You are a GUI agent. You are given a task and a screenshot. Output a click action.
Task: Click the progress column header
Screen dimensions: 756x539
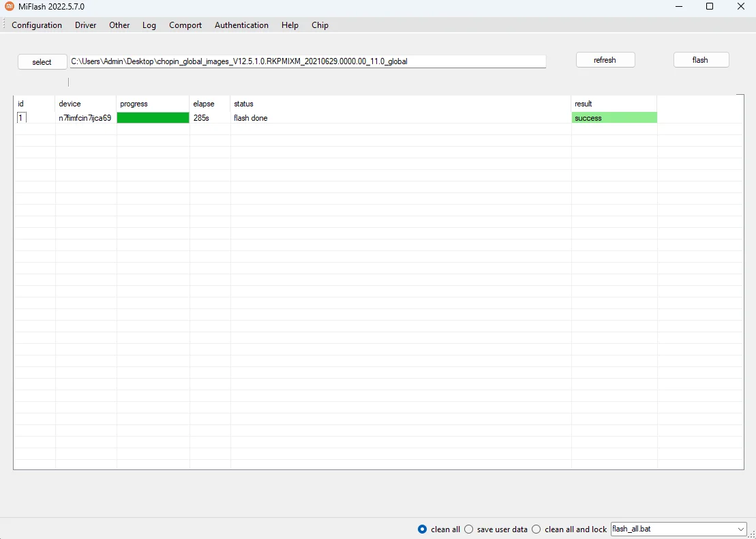tap(153, 104)
